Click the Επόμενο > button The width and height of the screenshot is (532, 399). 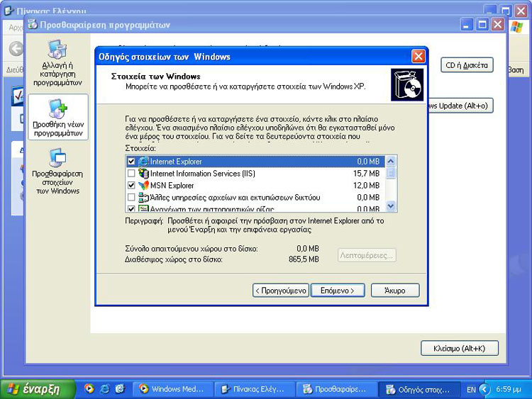tap(338, 291)
